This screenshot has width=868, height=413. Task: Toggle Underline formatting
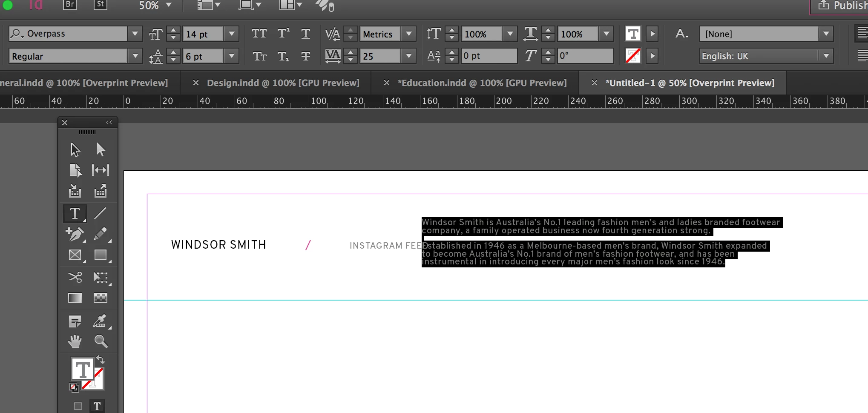coord(305,34)
